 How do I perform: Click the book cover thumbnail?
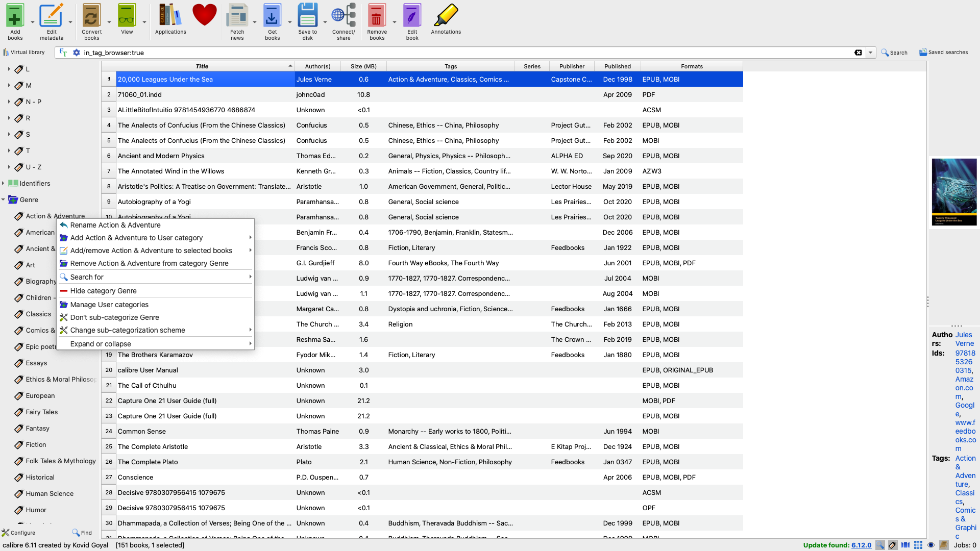click(954, 192)
